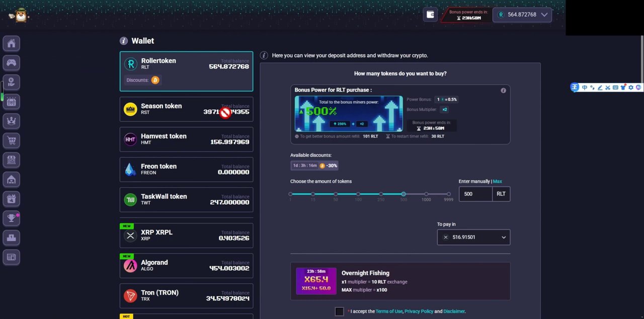
Task: Open the crown sidebar icon
Action: tap(12, 121)
